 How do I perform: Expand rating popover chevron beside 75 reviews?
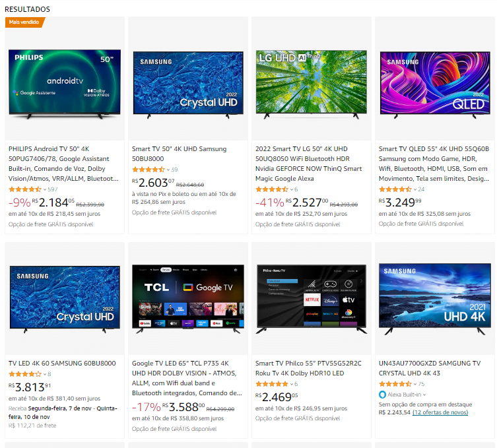click(x=415, y=384)
